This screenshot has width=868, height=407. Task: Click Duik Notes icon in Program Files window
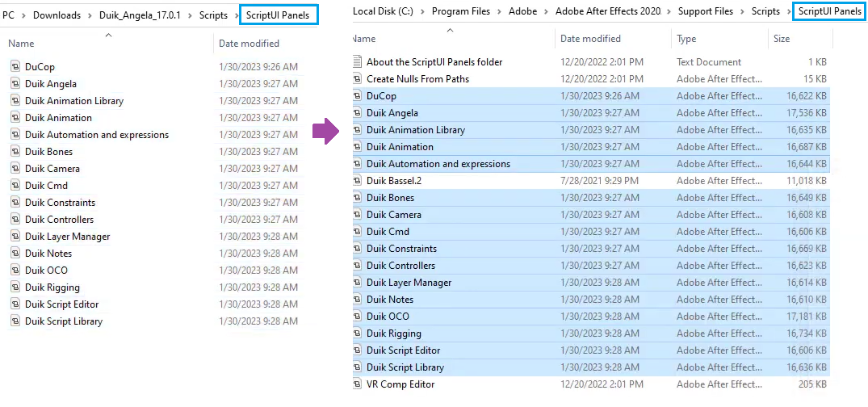click(357, 299)
